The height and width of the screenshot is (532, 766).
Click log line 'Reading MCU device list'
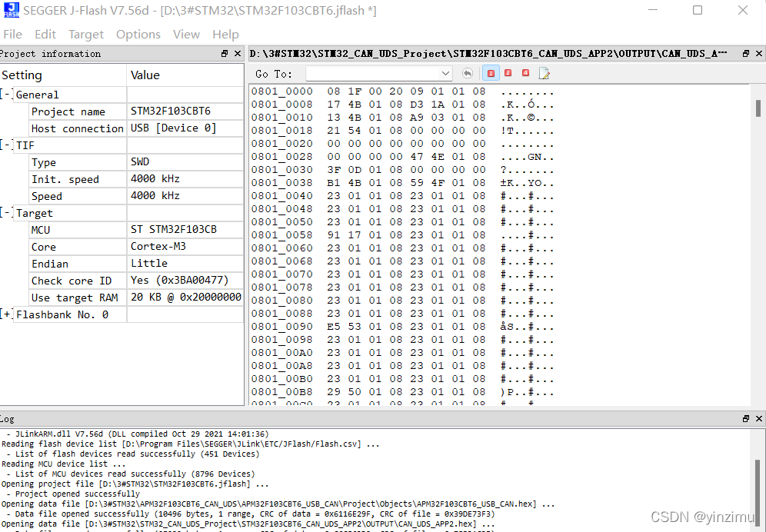[x=64, y=464]
